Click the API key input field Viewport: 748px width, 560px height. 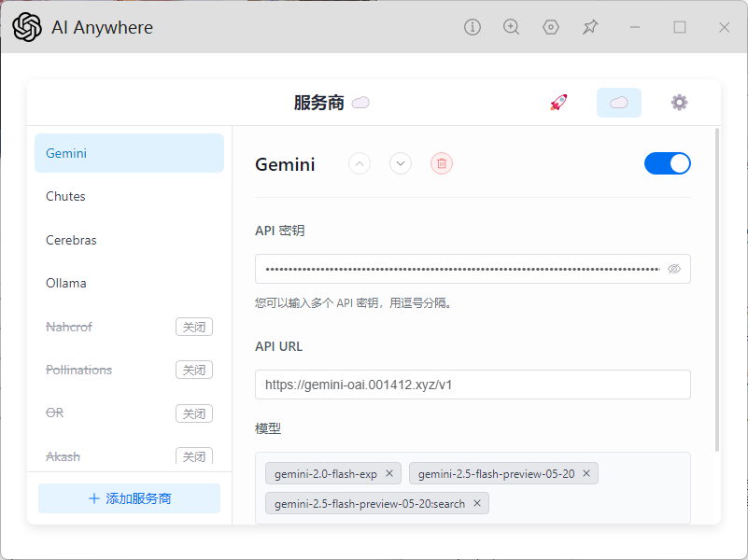473,269
